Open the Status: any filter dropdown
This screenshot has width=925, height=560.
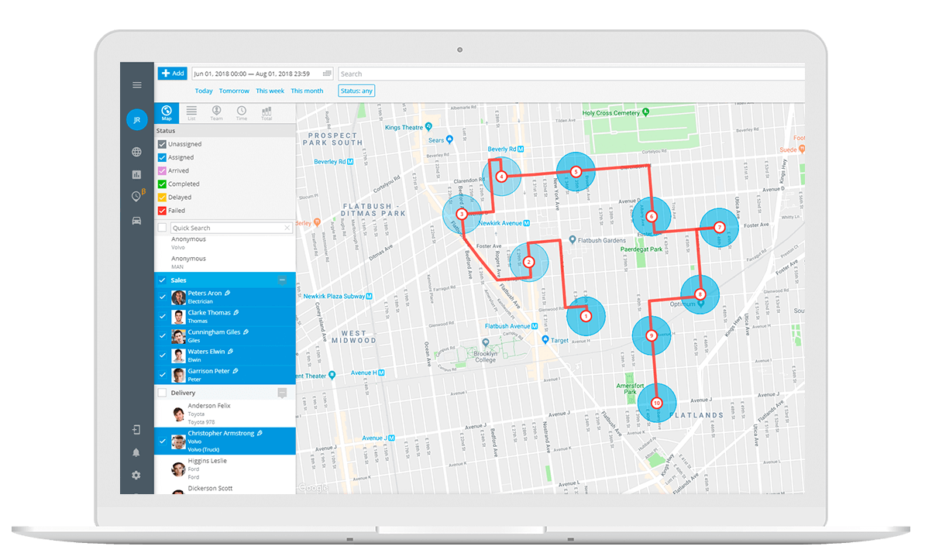pyautogui.click(x=356, y=91)
